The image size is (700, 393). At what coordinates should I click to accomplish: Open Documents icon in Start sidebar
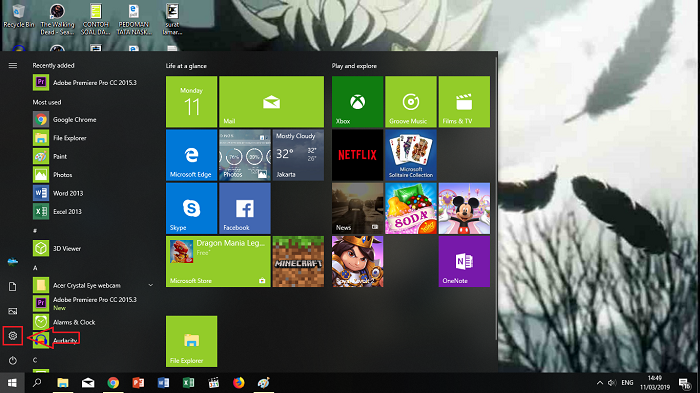12,286
